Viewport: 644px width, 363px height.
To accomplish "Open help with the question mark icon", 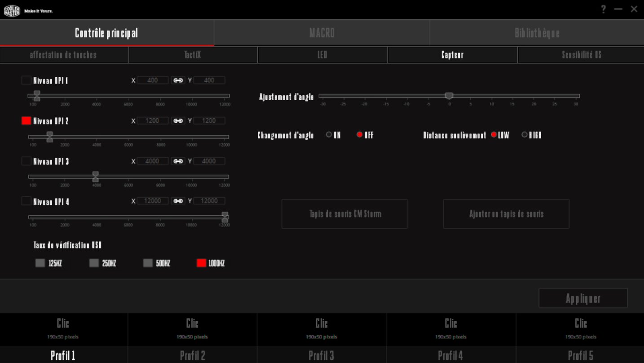I will [x=604, y=9].
